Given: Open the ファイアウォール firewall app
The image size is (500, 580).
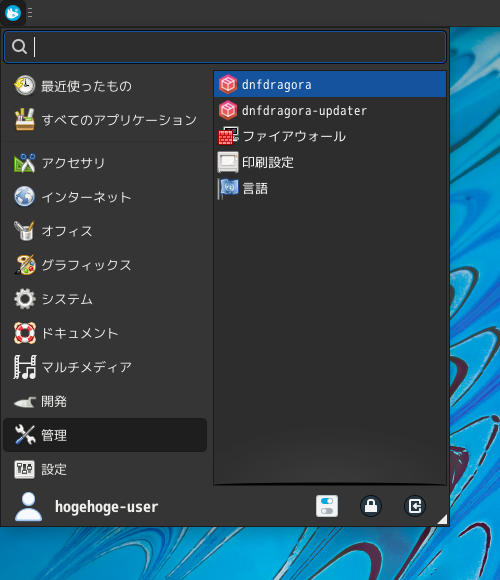Looking at the screenshot, I should click(x=330, y=136).
